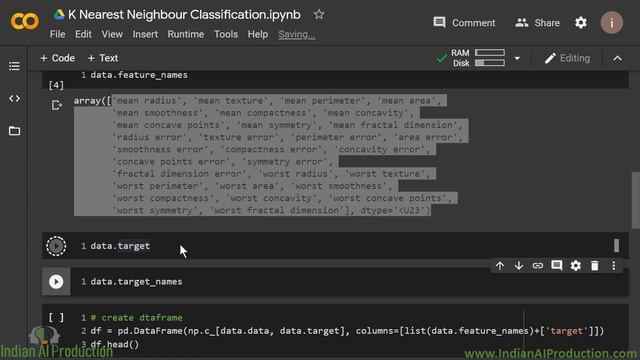This screenshot has height=360, width=640.
Task: Open the code snippets sidebar
Action: point(14,98)
